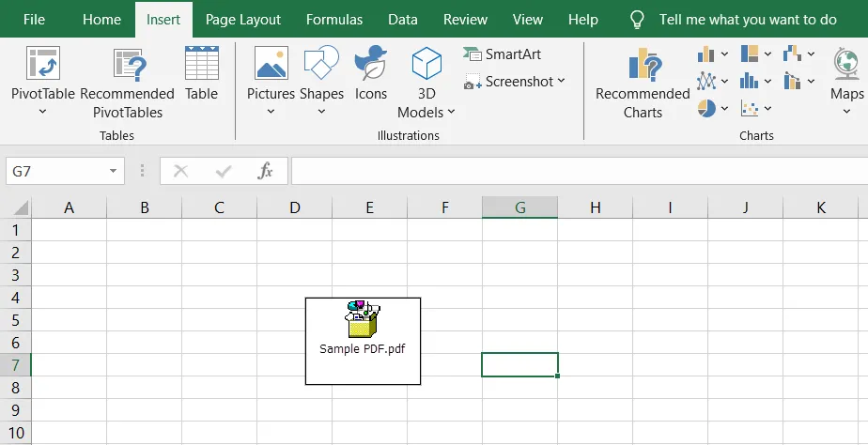This screenshot has height=445, width=868.
Task: Click the Maps globe icon
Action: [847, 63]
